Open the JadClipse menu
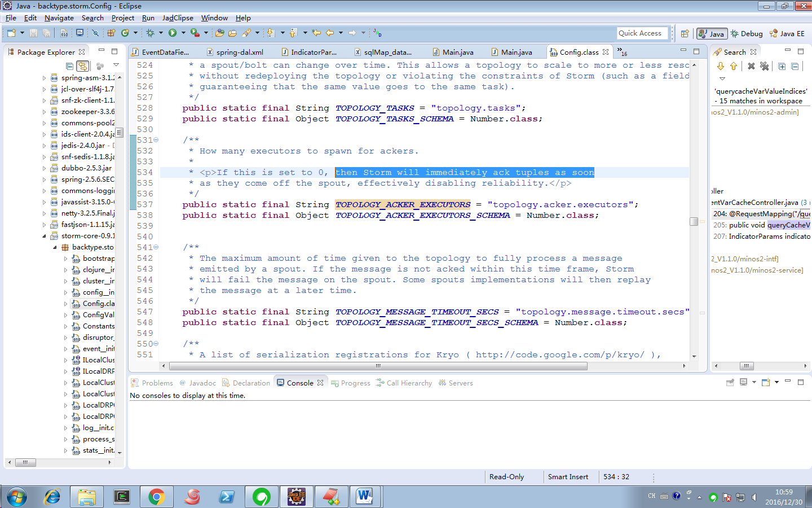The height and width of the screenshot is (508, 812). (x=178, y=18)
